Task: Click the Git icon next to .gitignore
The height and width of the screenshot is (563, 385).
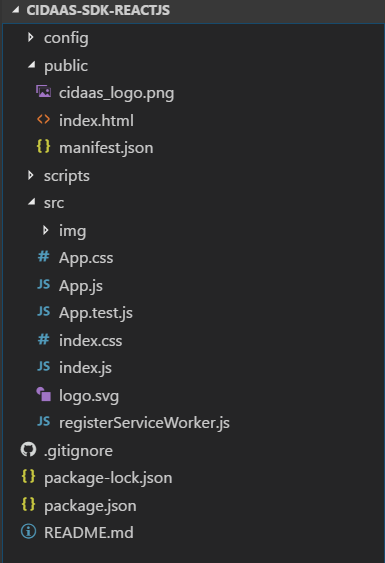Action: click(x=28, y=450)
